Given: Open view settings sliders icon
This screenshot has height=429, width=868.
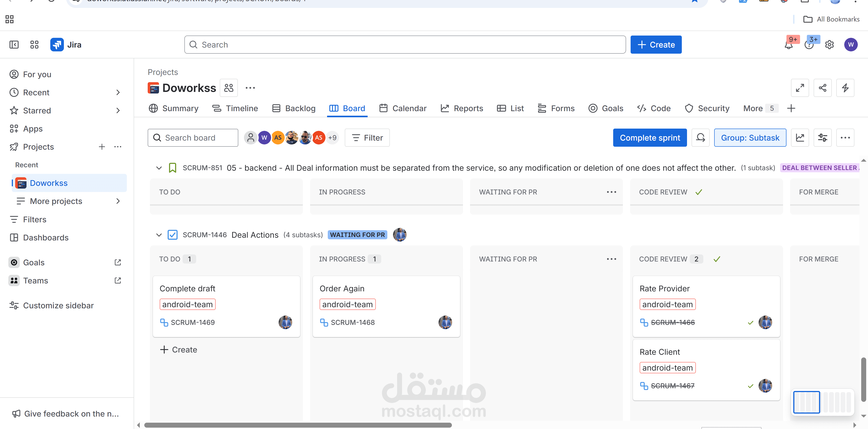Looking at the screenshot, I should pyautogui.click(x=822, y=138).
